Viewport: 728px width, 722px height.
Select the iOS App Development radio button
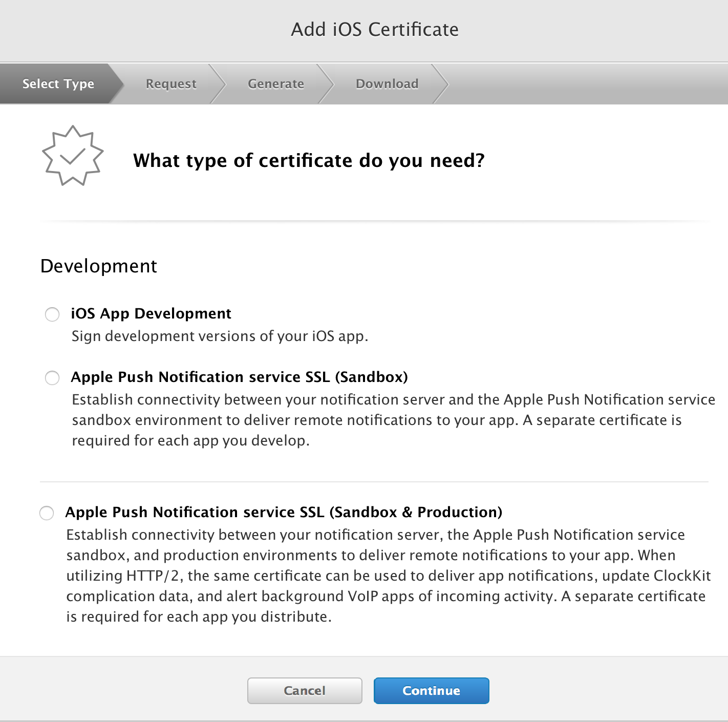pos(52,314)
